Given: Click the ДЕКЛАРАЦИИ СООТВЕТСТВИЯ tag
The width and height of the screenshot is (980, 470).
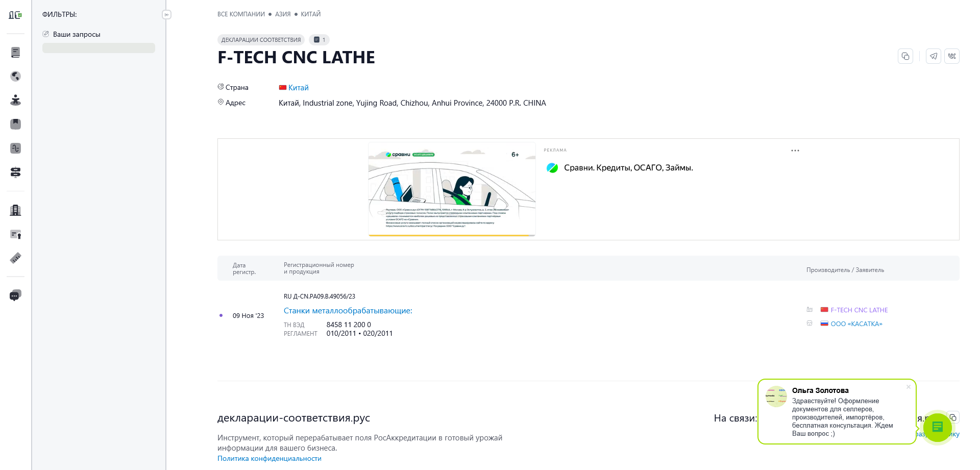Looking at the screenshot, I should [261, 40].
